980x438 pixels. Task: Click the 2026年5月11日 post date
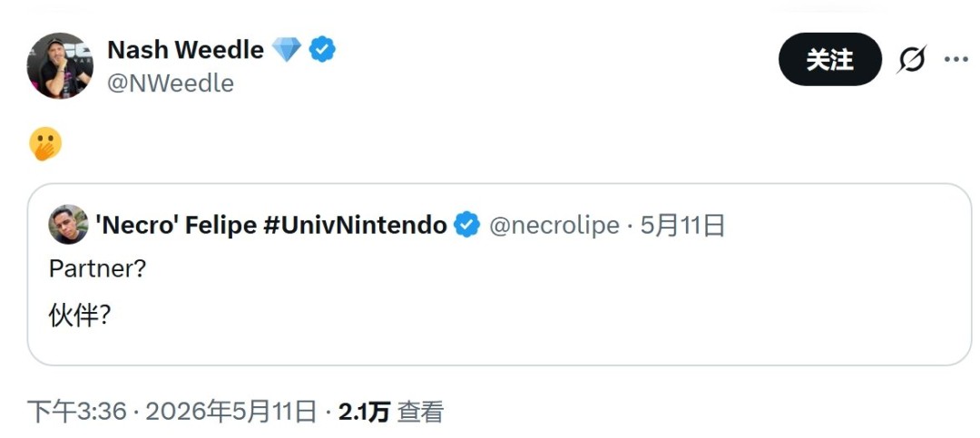230,412
